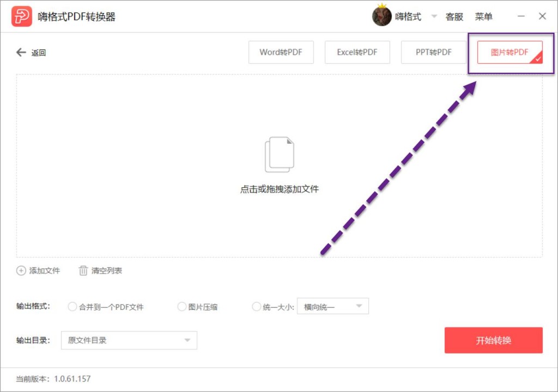Click the 嗨格式 username label

(408, 16)
